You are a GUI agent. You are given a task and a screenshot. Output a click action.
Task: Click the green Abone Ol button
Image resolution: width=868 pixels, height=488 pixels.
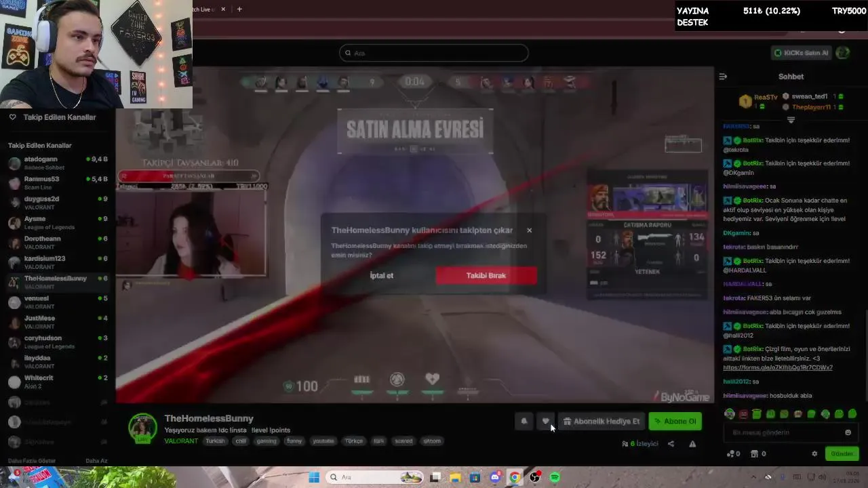[675, 421]
